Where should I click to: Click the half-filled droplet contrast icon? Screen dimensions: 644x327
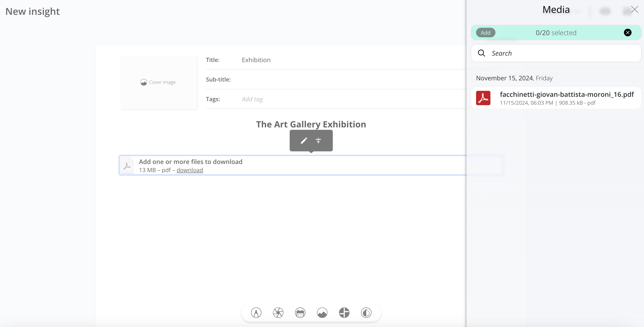click(366, 312)
